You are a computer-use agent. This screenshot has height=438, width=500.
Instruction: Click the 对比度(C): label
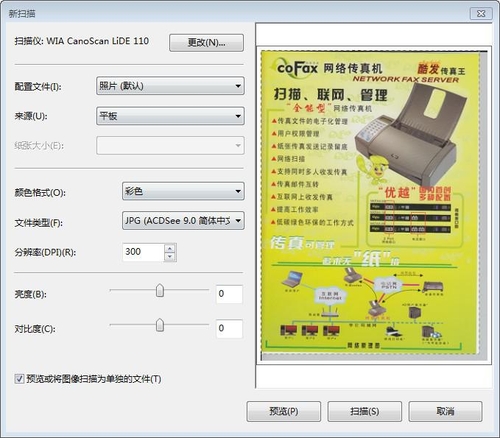35,329
